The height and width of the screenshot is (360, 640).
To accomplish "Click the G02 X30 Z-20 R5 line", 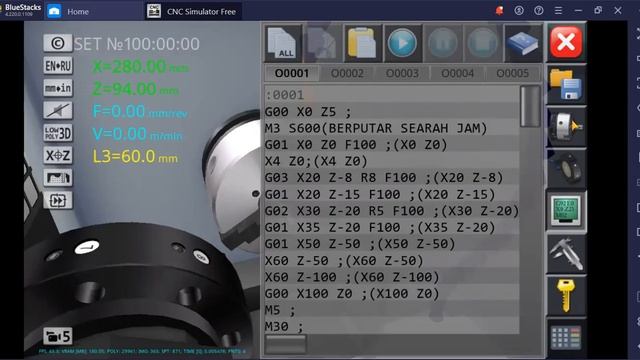I will [392, 211].
